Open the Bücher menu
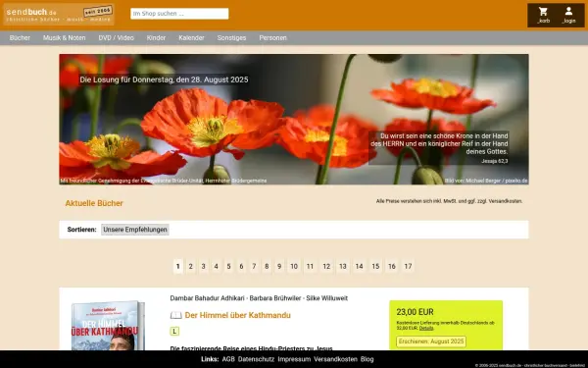Screen dimensions: 588x368 tap(20, 38)
